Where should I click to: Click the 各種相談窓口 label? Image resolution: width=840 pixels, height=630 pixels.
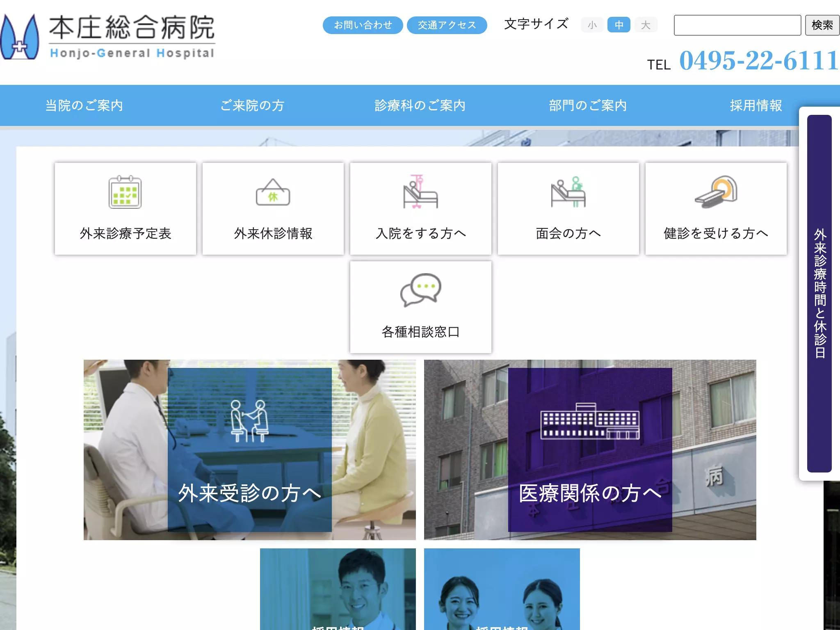pos(421,332)
